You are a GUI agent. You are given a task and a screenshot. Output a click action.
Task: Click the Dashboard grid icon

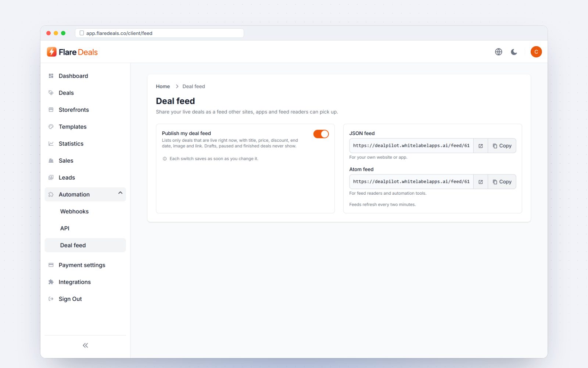[51, 76]
